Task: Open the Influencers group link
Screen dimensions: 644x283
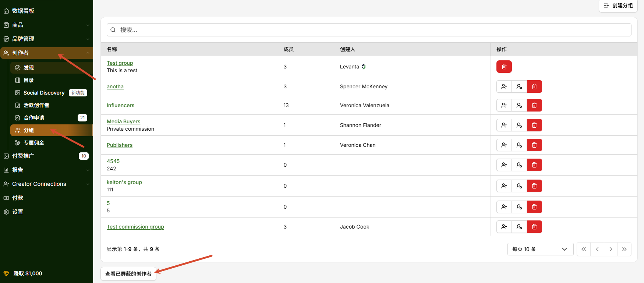Action: (120, 105)
